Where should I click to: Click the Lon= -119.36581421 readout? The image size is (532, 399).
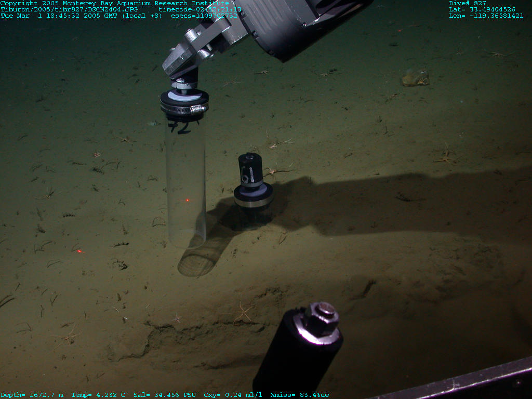pyautogui.click(x=486, y=16)
